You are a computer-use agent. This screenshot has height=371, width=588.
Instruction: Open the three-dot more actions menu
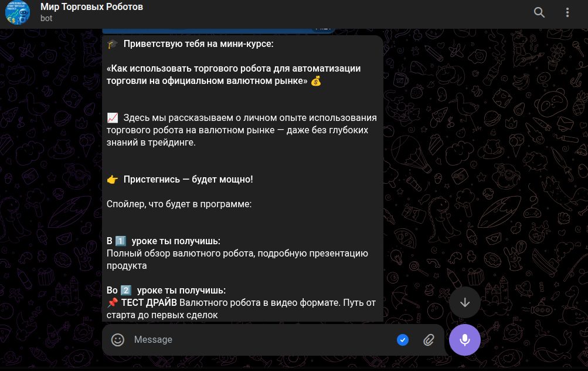click(567, 12)
